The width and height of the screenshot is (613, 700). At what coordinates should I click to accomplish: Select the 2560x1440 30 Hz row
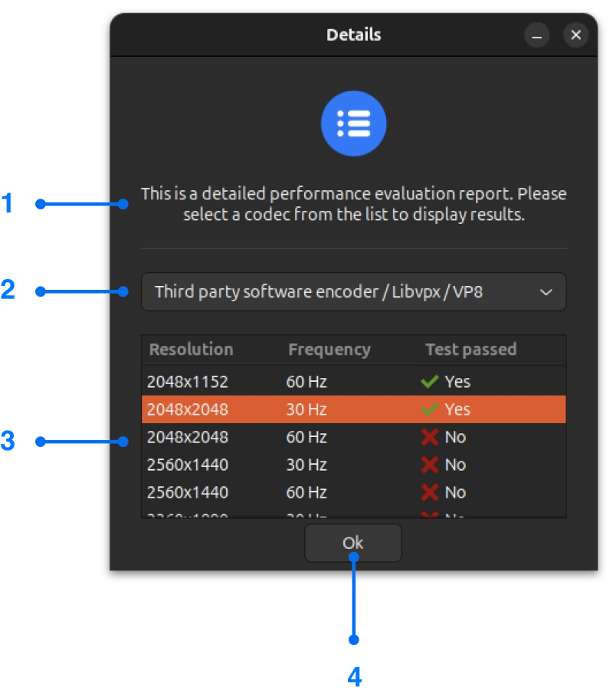(268, 464)
